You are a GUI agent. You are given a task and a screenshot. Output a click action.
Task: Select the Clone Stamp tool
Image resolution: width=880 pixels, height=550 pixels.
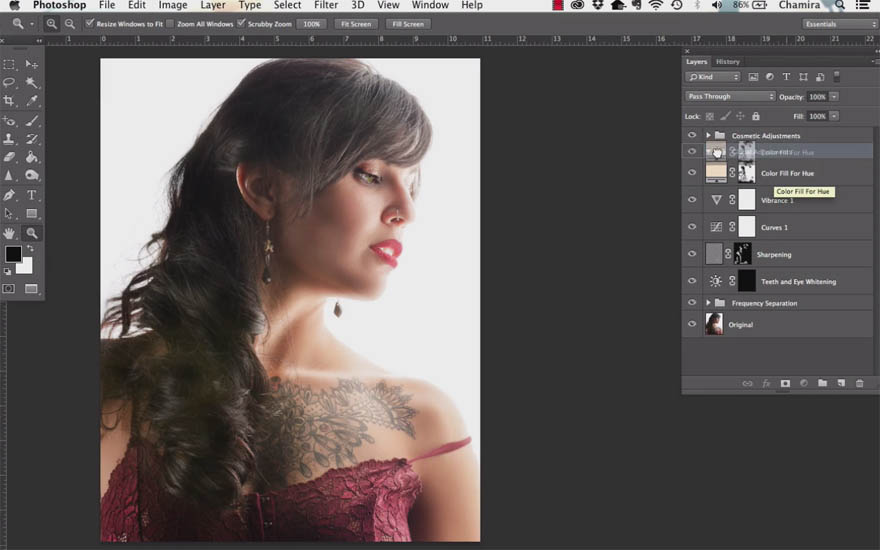tap(9, 139)
